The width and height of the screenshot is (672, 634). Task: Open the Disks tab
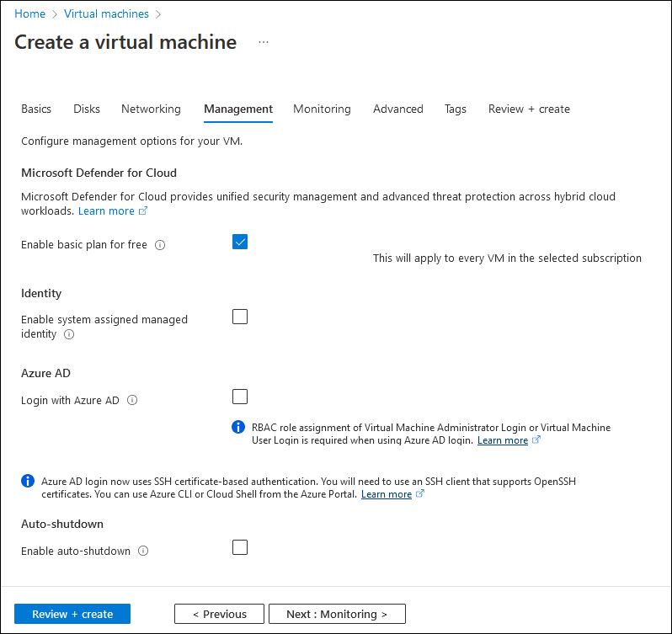(x=87, y=109)
